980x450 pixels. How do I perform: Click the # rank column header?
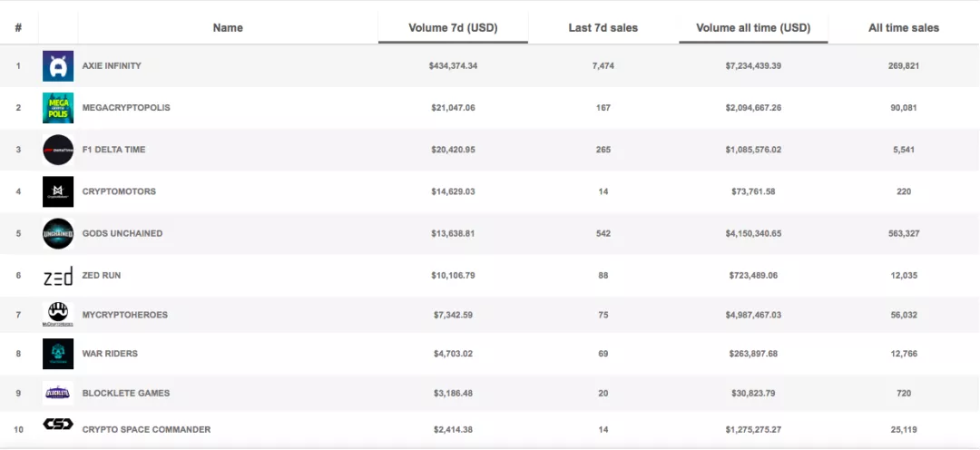[x=18, y=28]
